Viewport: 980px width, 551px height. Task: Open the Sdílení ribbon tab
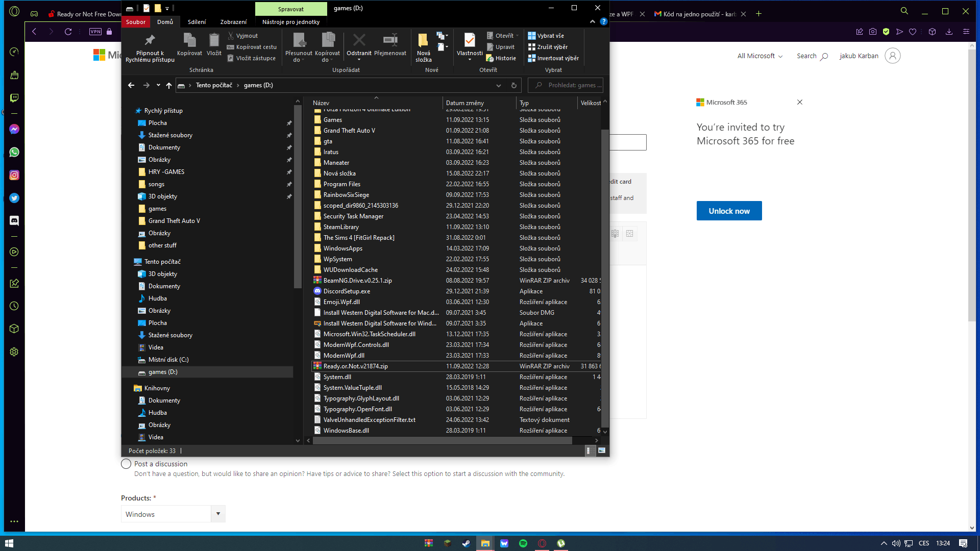pyautogui.click(x=197, y=22)
